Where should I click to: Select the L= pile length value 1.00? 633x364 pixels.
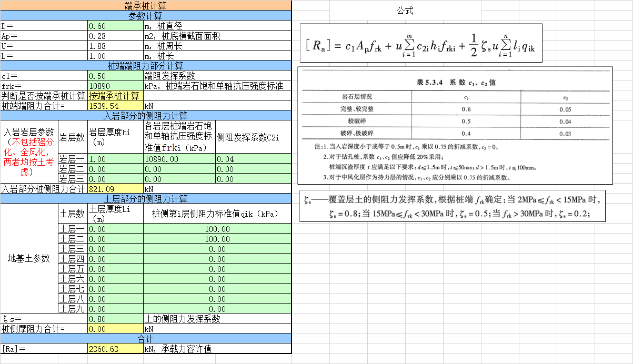click(x=116, y=56)
